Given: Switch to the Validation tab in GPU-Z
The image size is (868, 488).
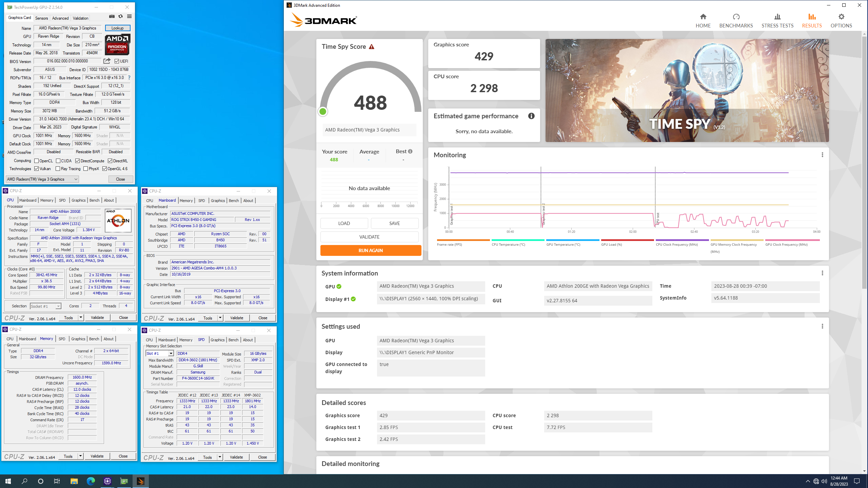Looking at the screenshot, I should [x=80, y=18].
